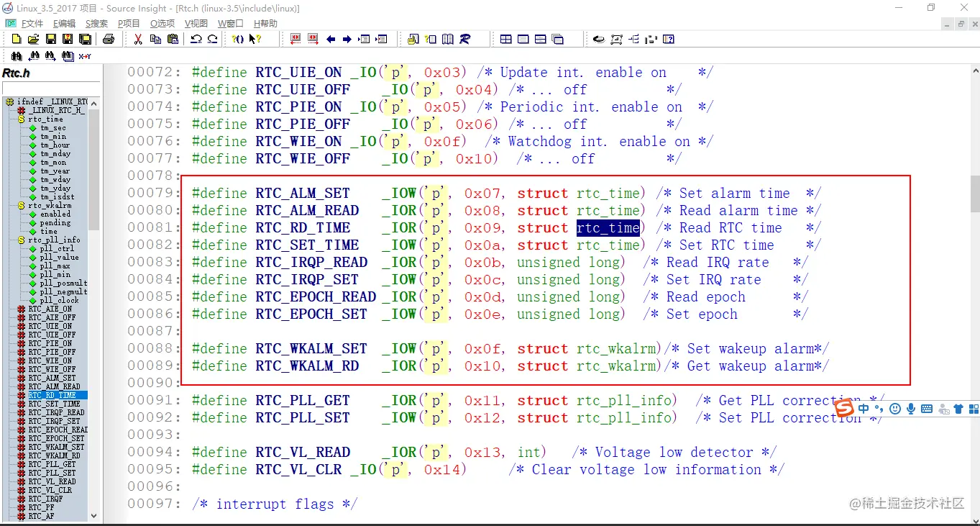Click the Print toolbar icon
Image resolution: width=980 pixels, height=526 pixels.
(109, 39)
